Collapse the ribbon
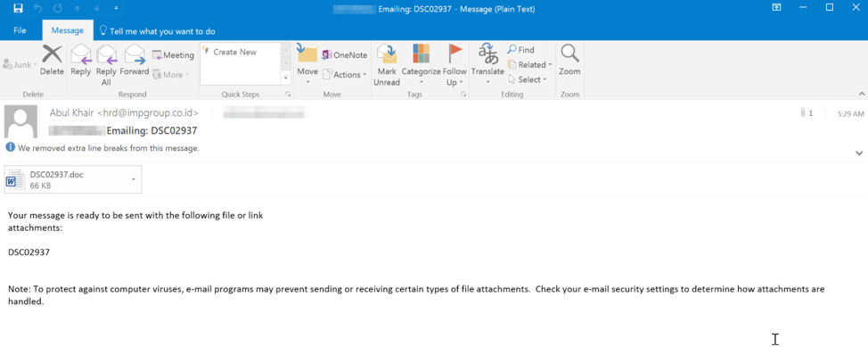The image size is (868, 347). coord(861,95)
